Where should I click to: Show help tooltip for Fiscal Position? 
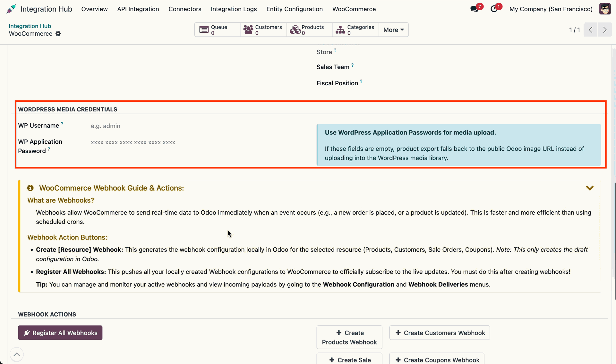pyautogui.click(x=361, y=81)
